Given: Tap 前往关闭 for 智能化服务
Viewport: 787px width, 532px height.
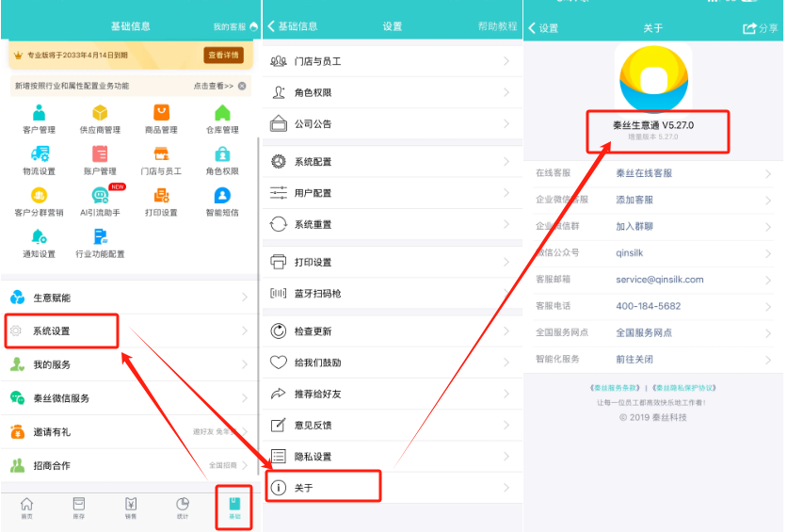Looking at the screenshot, I should tap(634, 360).
